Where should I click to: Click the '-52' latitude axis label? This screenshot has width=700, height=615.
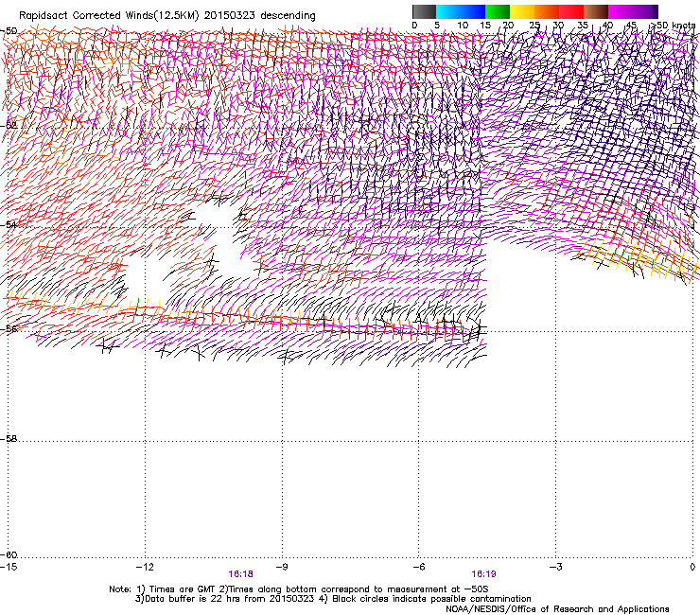(x=9, y=125)
